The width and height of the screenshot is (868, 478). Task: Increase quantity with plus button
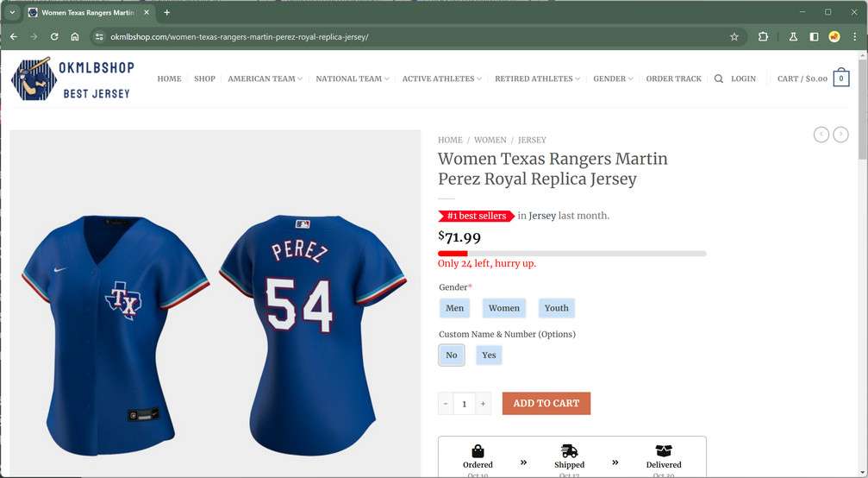click(484, 404)
